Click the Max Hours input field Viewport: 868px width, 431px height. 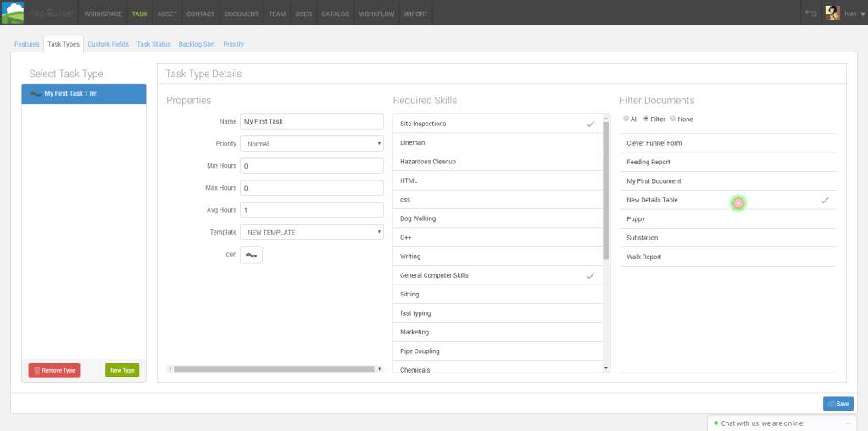[312, 188]
